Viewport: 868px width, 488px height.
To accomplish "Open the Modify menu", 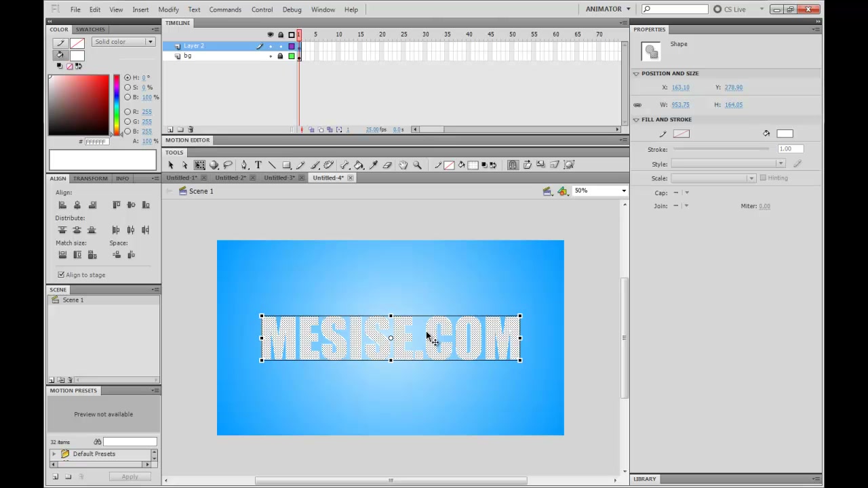I will (168, 9).
